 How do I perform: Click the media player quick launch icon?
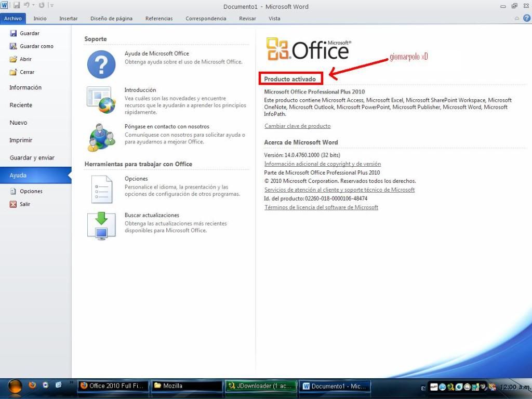pyautogui.click(x=46, y=385)
